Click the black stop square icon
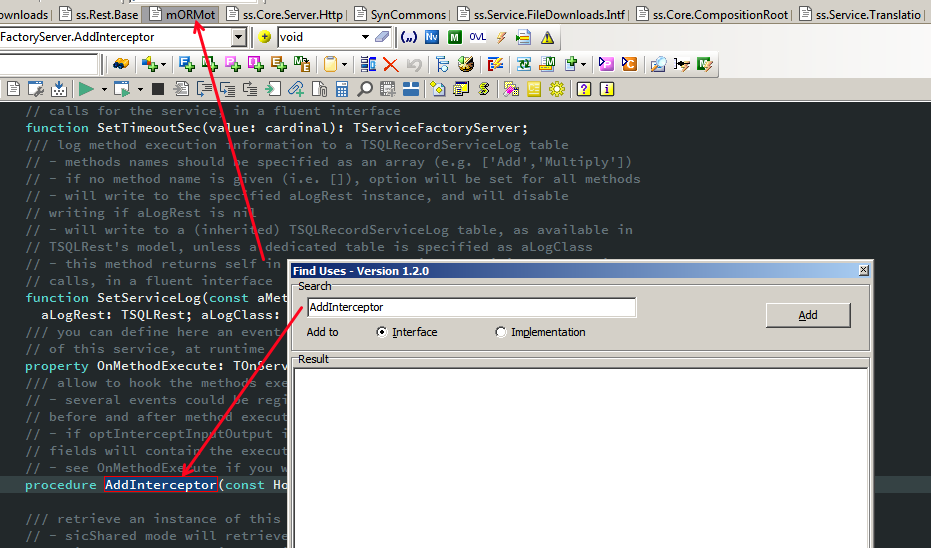Viewport: 931px width, 548px height. click(x=157, y=89)
